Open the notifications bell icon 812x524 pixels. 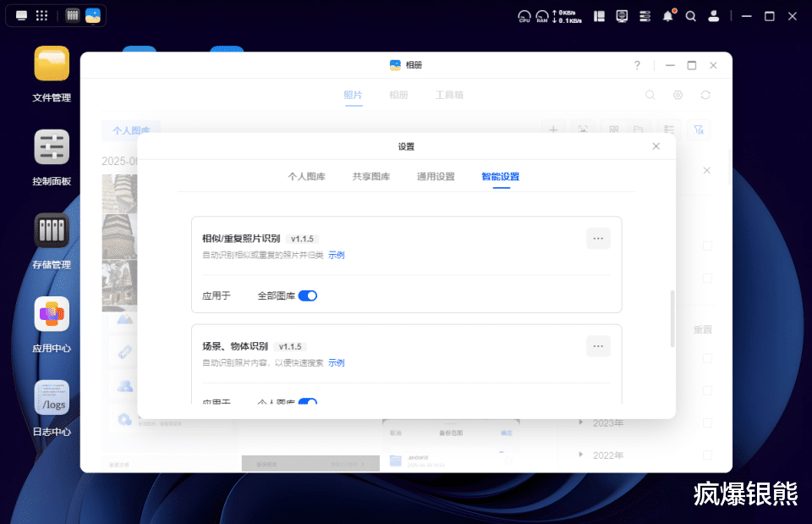pos(668,16)
